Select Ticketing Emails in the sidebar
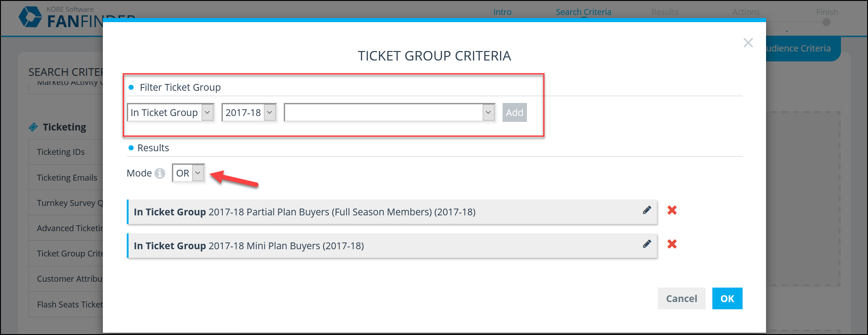 (67, 177)
